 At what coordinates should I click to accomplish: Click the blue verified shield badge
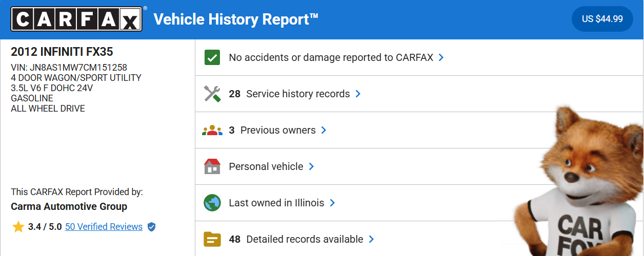click(151, 227)
